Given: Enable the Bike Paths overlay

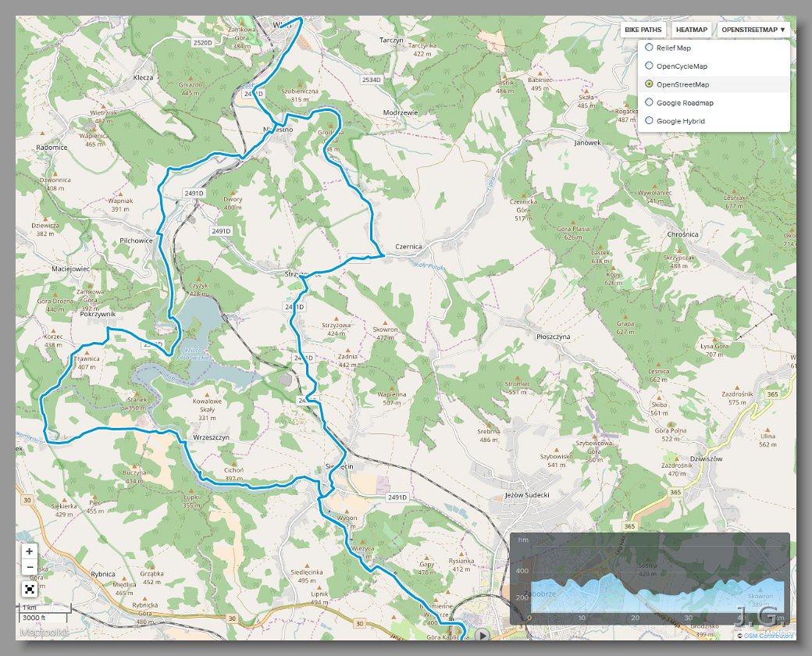Looking at the screenshot, I should pyautogui.click(x=643, y=30).
